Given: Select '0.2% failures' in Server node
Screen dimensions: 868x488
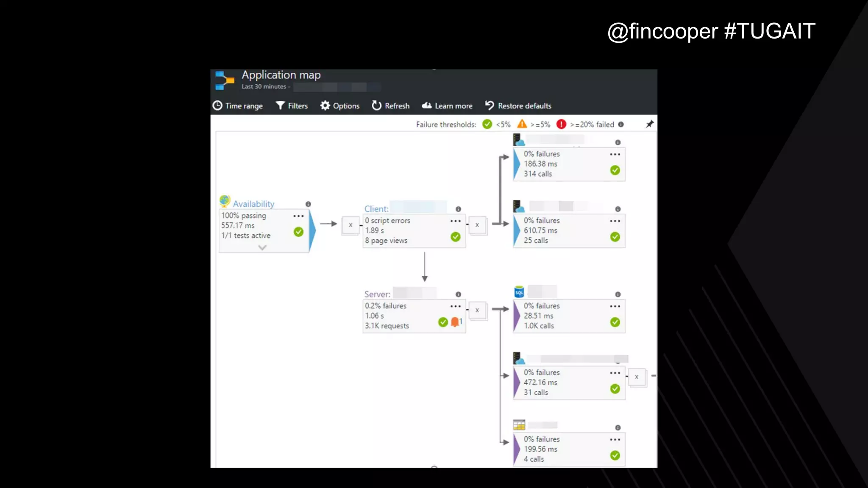Looking at the screenshot, I should click(386, 306).
